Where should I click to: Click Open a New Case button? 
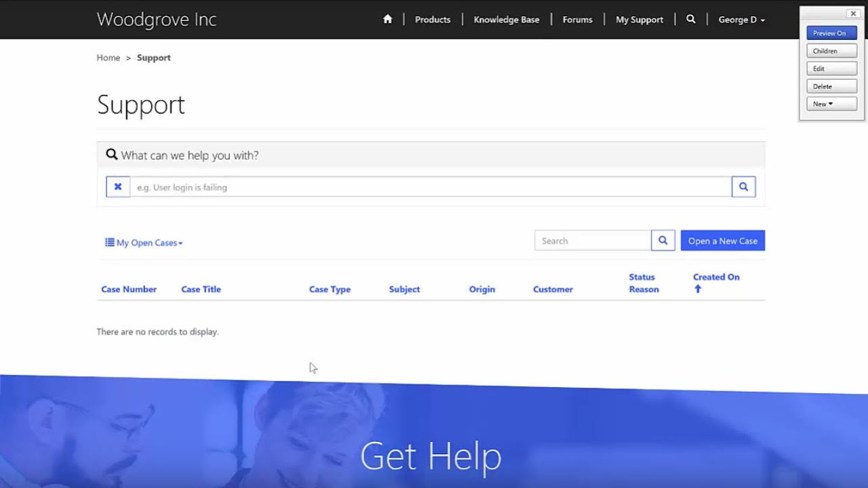point(723,241)
